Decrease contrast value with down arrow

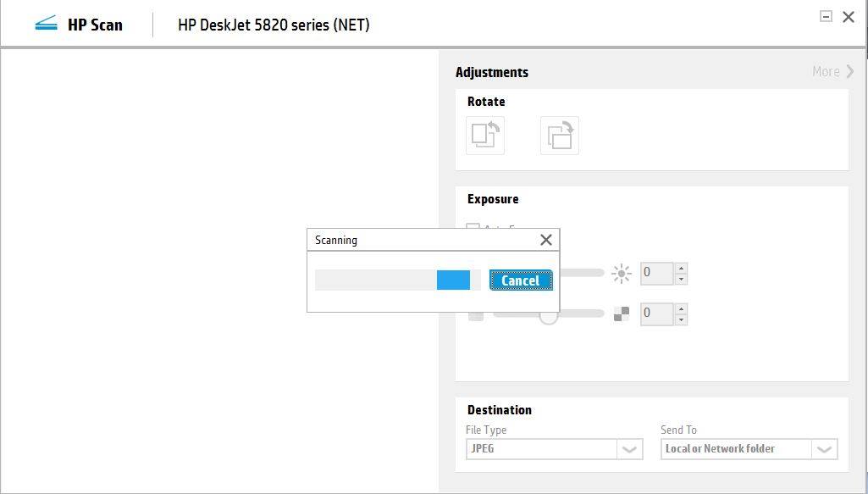tap(682, 319)
